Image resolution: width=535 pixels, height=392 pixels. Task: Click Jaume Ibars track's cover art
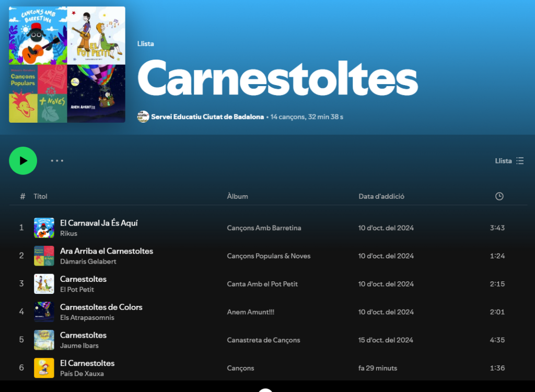[44, 340]
